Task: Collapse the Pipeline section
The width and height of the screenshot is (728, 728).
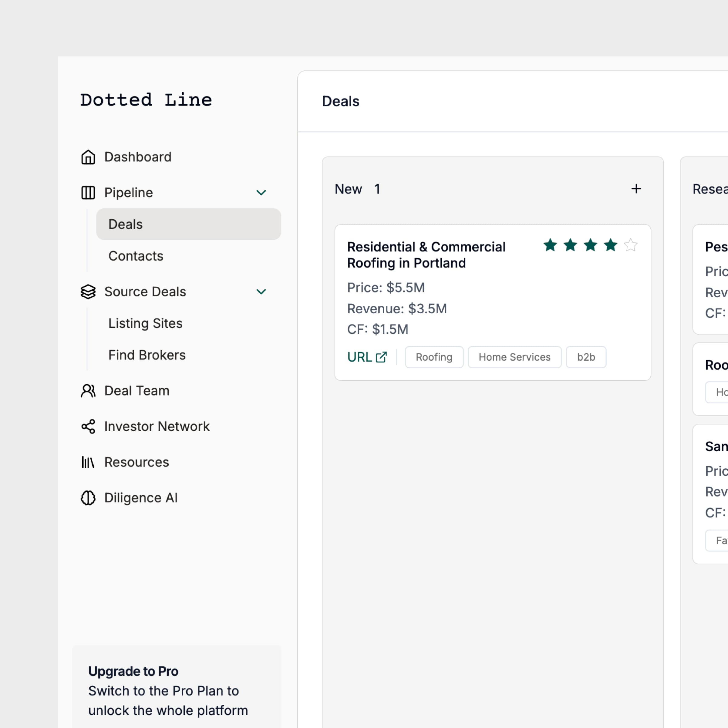Action: [x=261, y=193]
